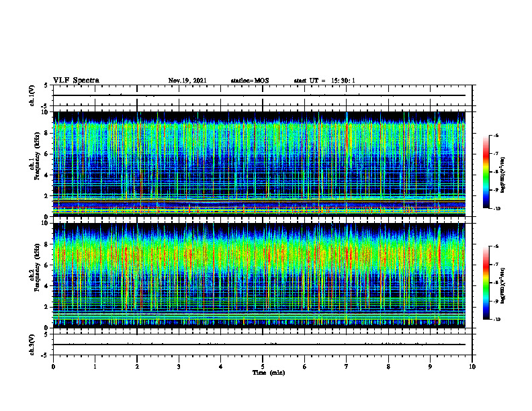Click ch.2 frequency tick label "6"
Image resolution: width=532 pixels, height=411 pixels.
pyautogui.click(x=46, y=265)
